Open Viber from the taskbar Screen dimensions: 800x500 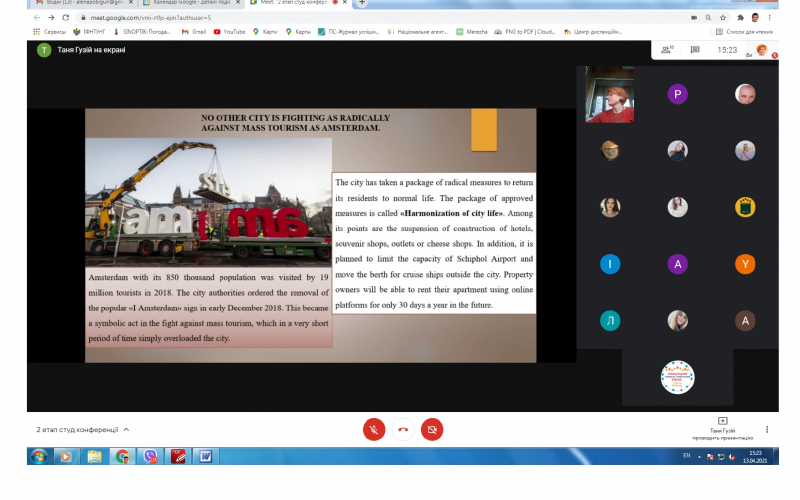pyautogui.click(x=151, y=456)
